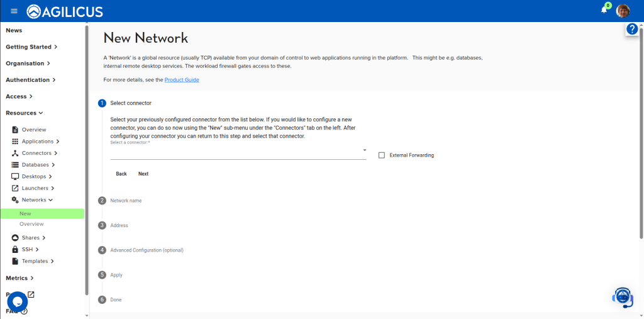
Task: Expand the Access section
Action: pos(19,96)
